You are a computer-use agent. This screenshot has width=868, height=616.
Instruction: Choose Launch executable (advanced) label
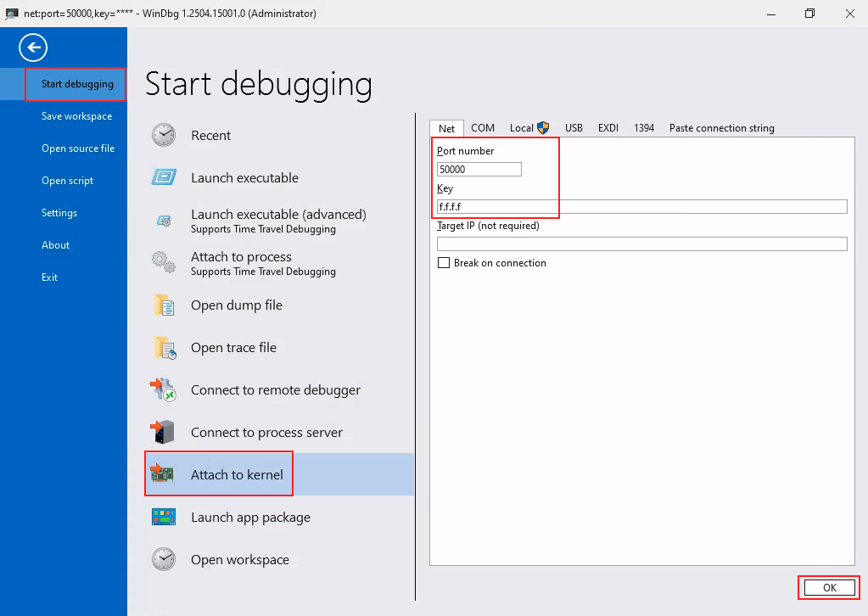[x=278, y=214]
